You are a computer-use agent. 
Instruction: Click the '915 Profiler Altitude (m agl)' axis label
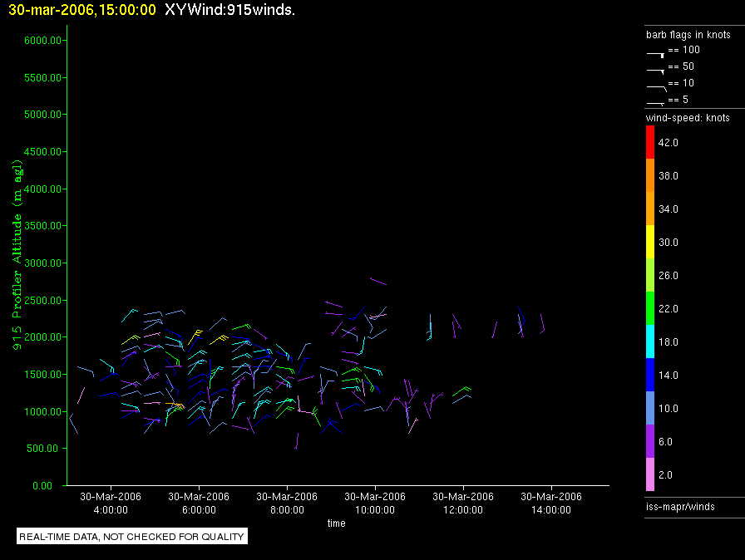point(17,255)
